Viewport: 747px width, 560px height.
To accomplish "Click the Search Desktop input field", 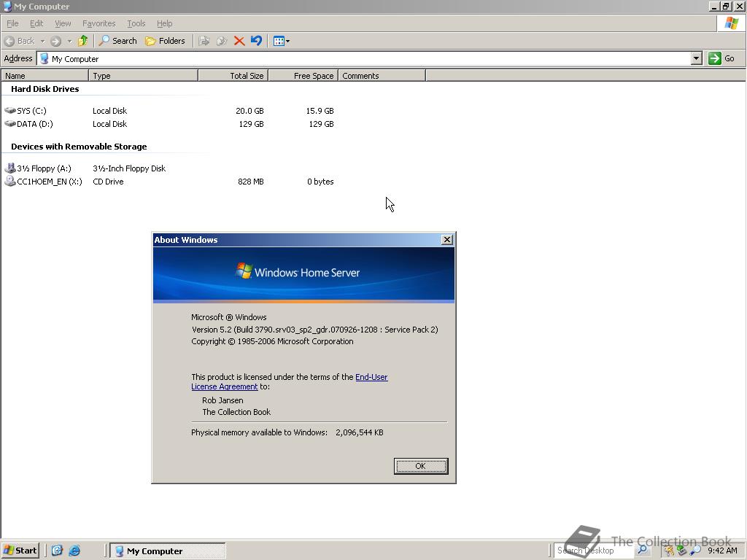I will [x=594, y=551].
